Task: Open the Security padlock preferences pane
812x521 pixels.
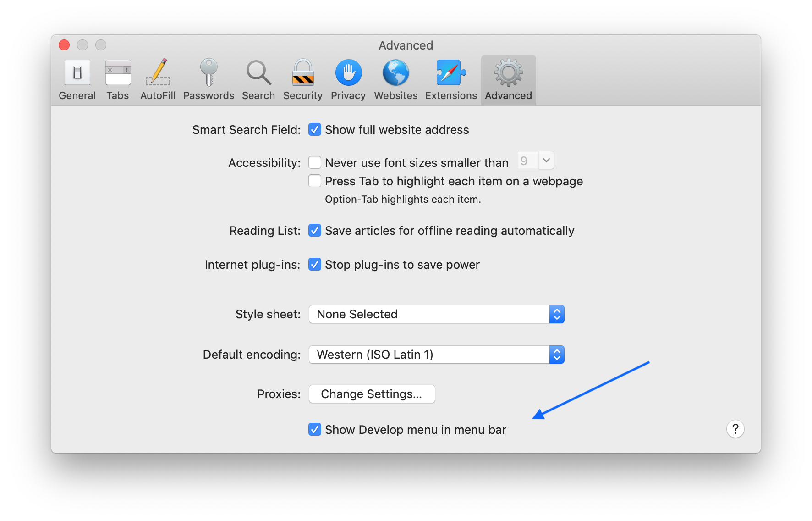Action: click(x=303, y=80)
